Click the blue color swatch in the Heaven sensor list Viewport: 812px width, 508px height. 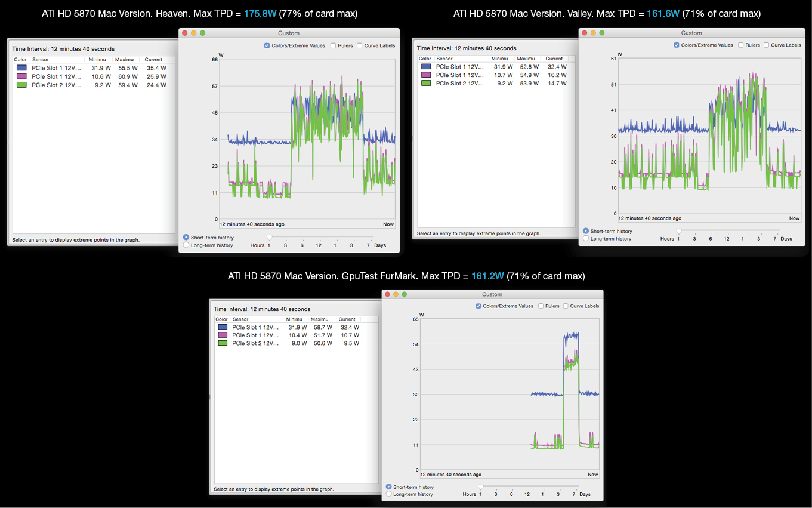point(21,68)
